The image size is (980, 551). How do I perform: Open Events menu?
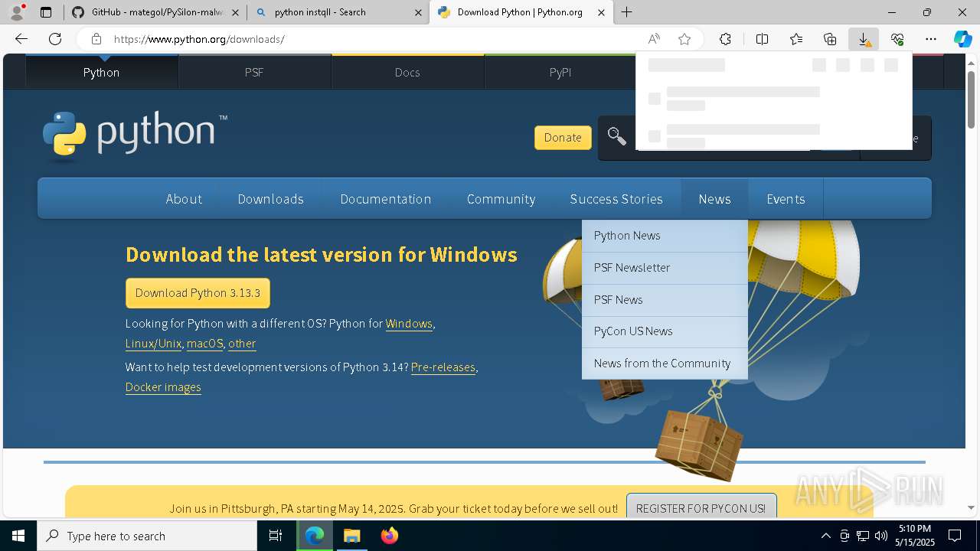(x=786, y=199)
